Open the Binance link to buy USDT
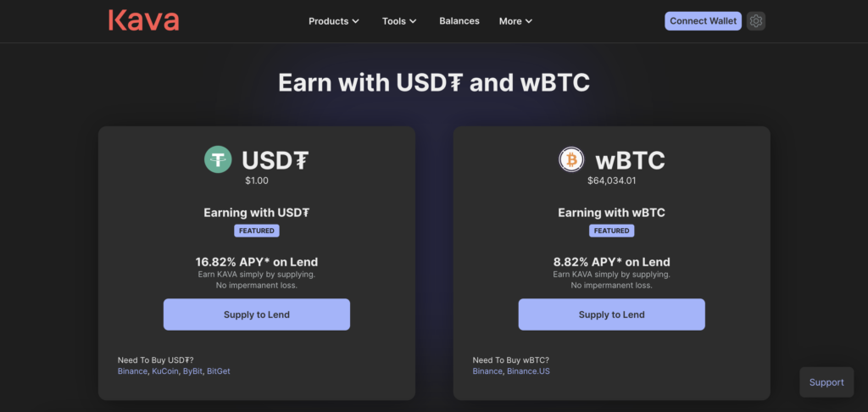This screenshot has height=412, width=868. click(x=133, y=371)
